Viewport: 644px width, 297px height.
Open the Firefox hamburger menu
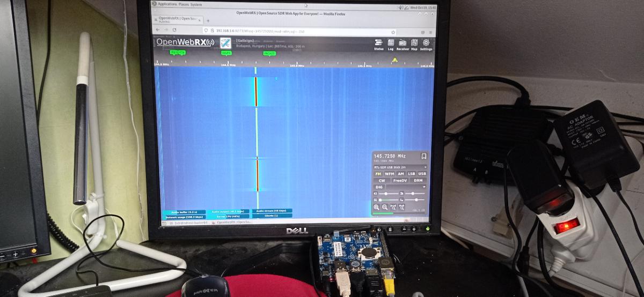pyautogui.click(x=430, y=32)
